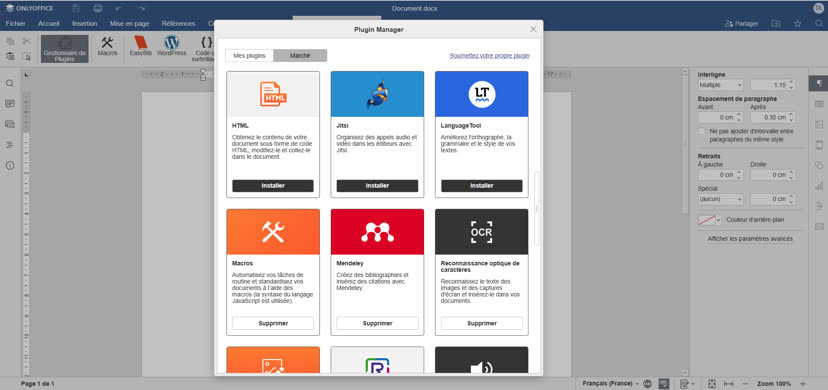Image resolution: width=828 pixels, height=390 pixels.
Task: Open mail merge settings in right sidebar
Action: click(x=819, y=227)
